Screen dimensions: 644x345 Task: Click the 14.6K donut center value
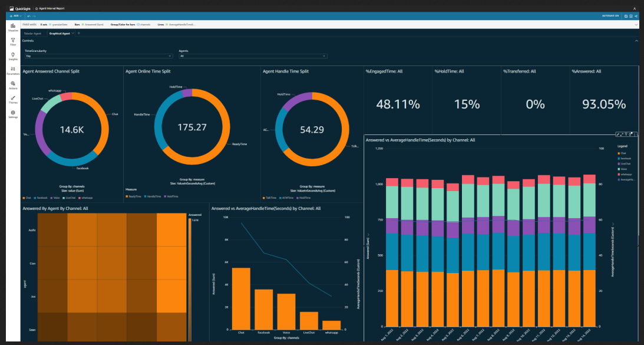click(x=72, y=130)
